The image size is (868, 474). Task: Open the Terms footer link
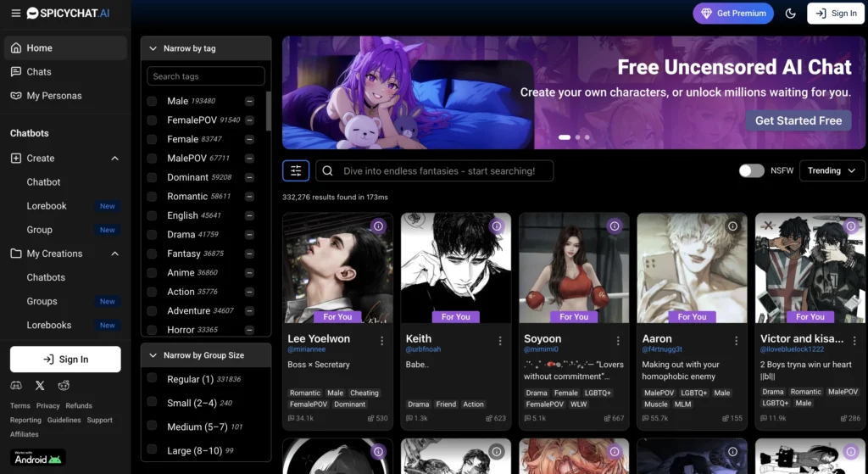[20, 406]
